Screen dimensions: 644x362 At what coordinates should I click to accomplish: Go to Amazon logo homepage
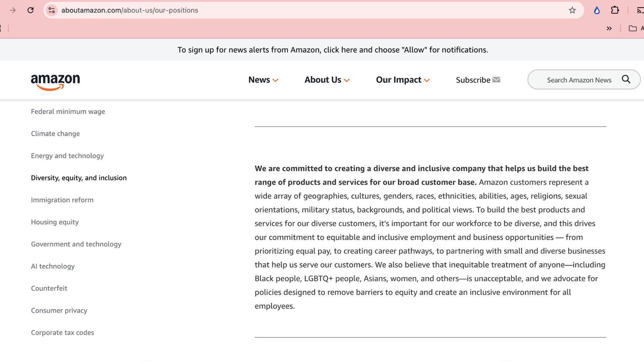[55, 82]
